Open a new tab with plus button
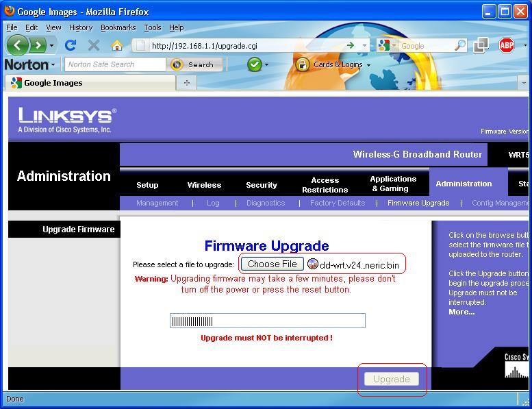Image resolution: width=532 pixels, height=409 pixels. pyautogui.click(x=187, y=83)
